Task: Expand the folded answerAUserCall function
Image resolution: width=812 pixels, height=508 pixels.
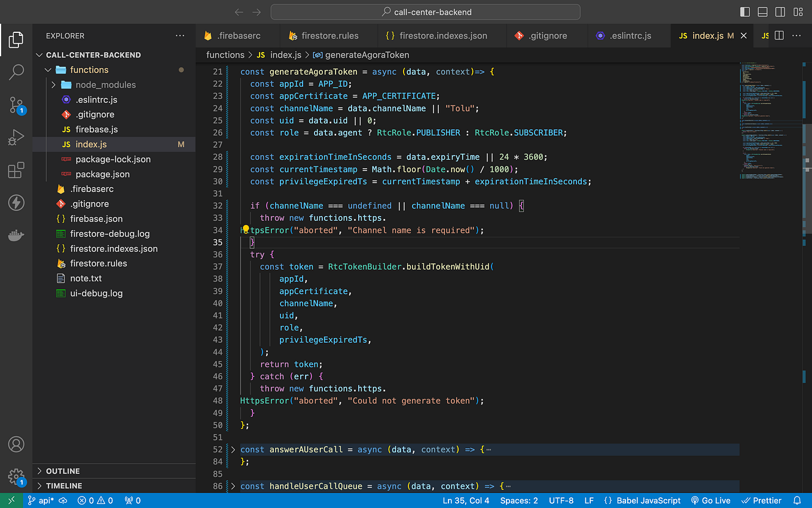Action: pyautogui.click(x=232, y=449)
